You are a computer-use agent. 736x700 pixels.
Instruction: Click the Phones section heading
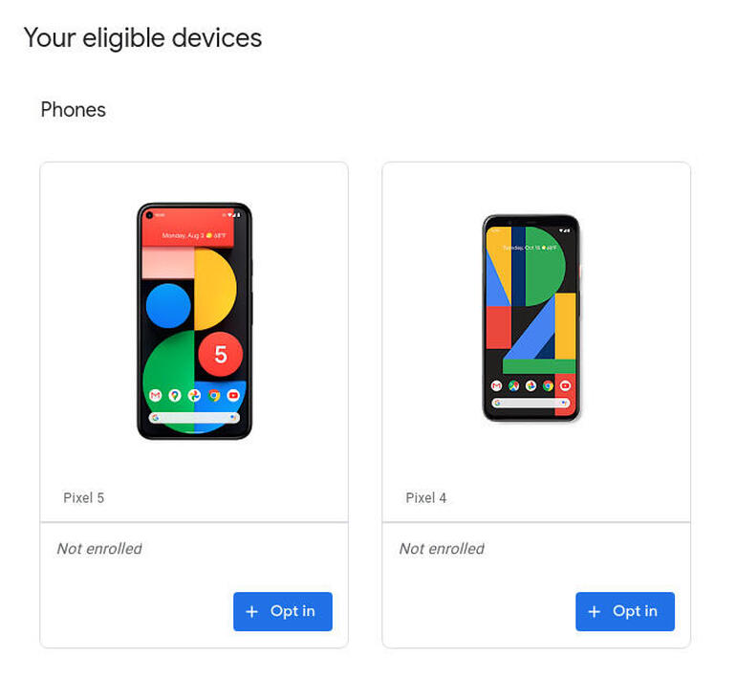74,110
